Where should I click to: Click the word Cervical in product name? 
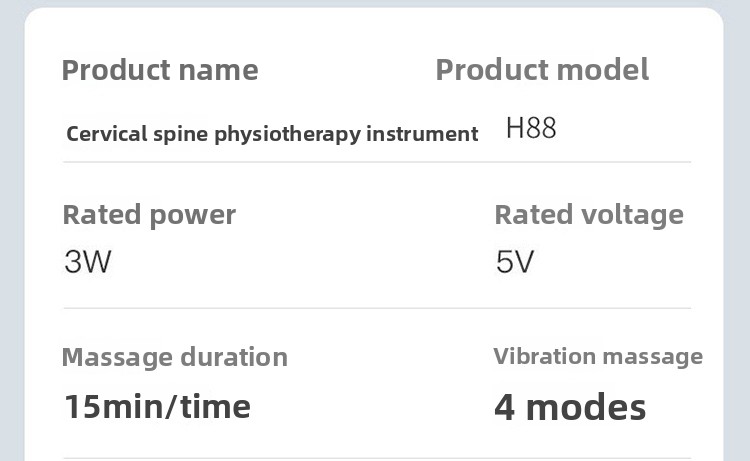(107, 133)
